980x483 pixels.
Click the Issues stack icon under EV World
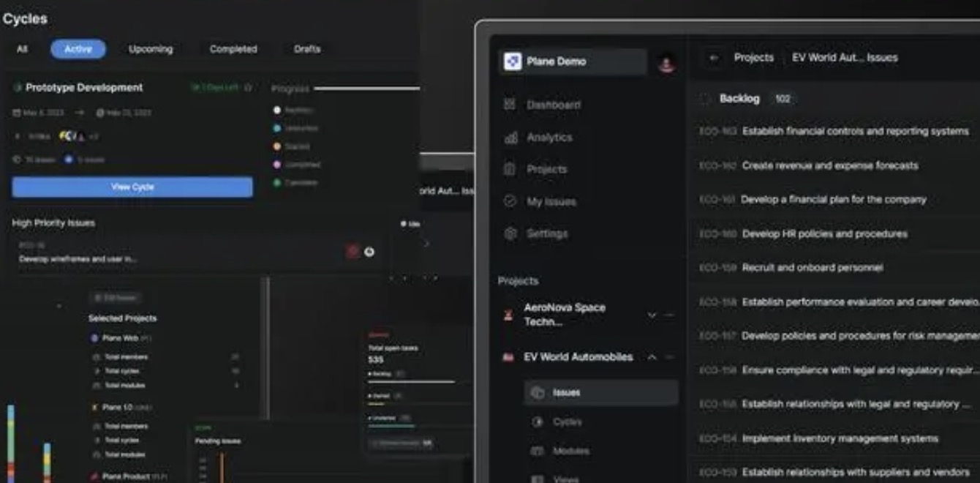pyautogui.click(x=538, y=393)
